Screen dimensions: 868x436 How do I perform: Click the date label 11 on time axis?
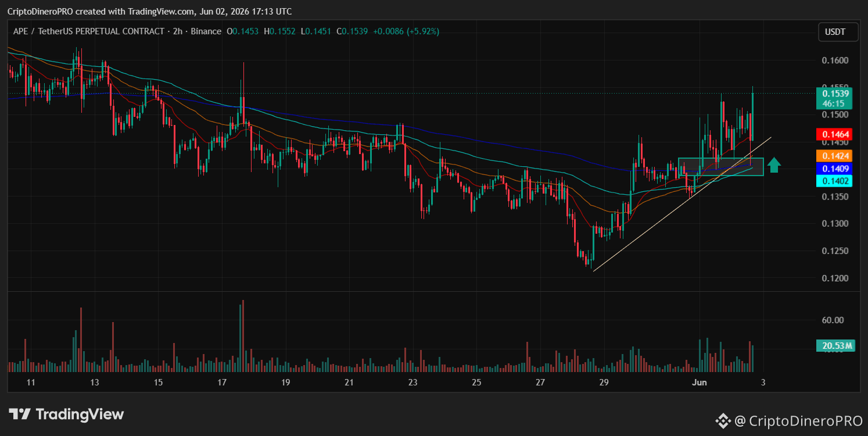point(31,383)
